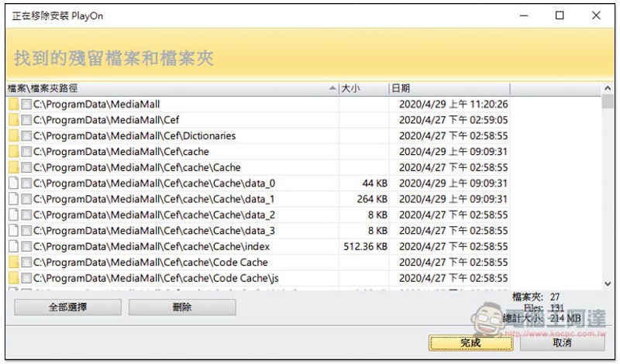Screen dimensions: 620x364
Task: Sort by 日期 column header
Action: pyautogui.click(x=449, y=88)
